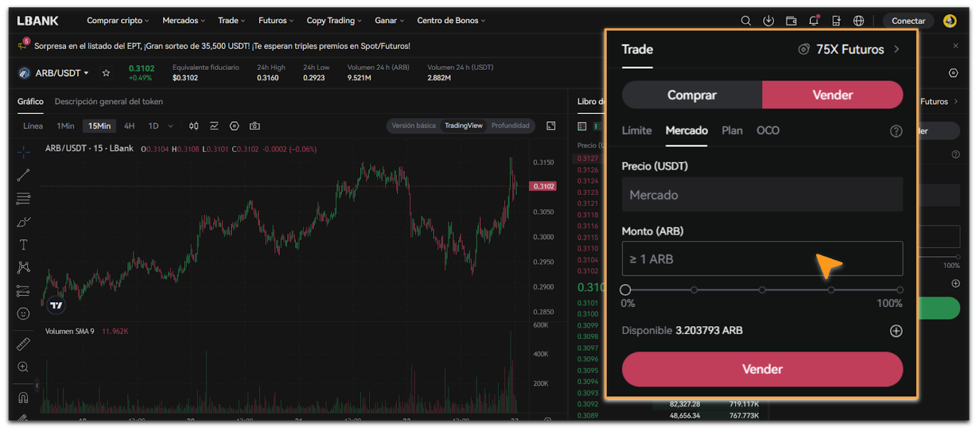The width and height of the screenshot is (980, 431).
Task: Open the chart settings icon
Action: [234, 126]
